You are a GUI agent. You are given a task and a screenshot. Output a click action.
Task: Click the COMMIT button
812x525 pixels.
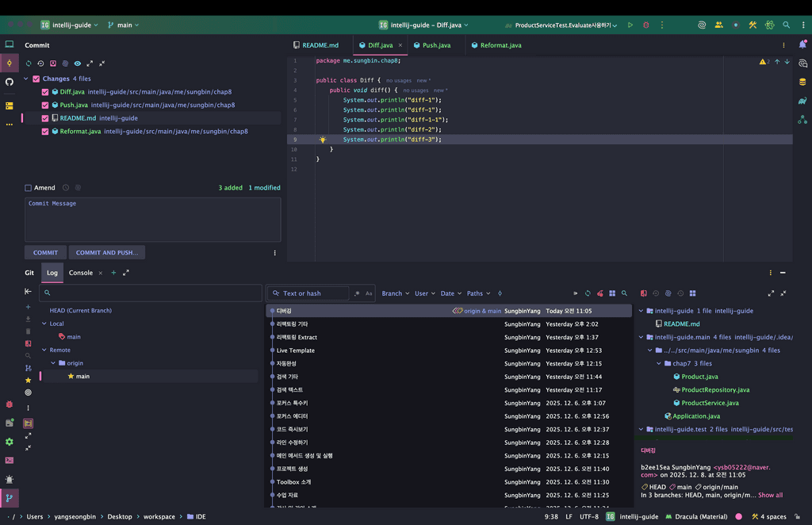pos(45,253)
